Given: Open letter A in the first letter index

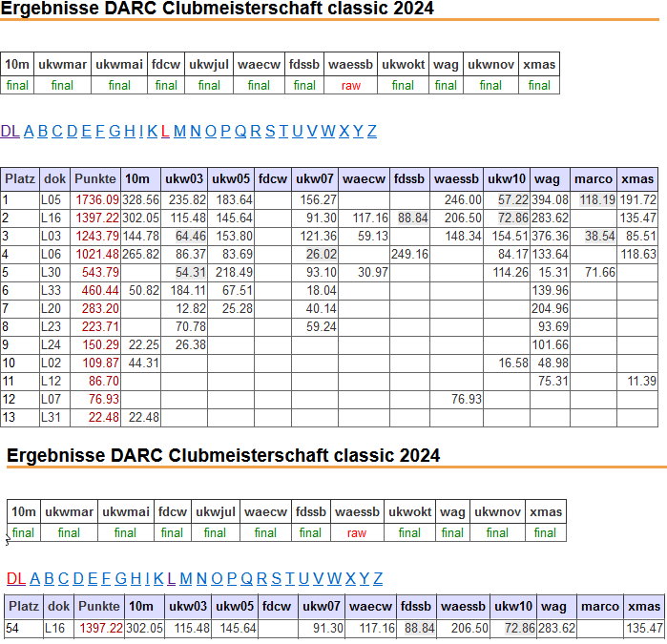Looking at the screenshot, I should (29, 131).
